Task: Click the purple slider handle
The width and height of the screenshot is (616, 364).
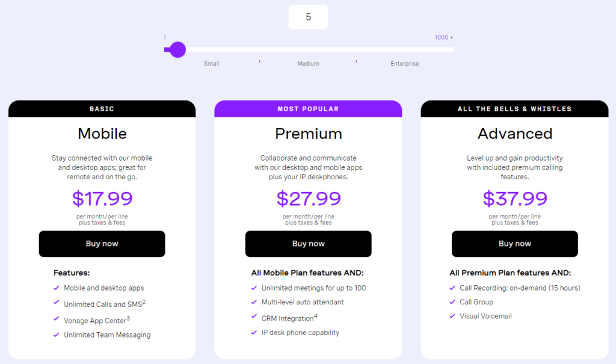Action: [177, 49]
